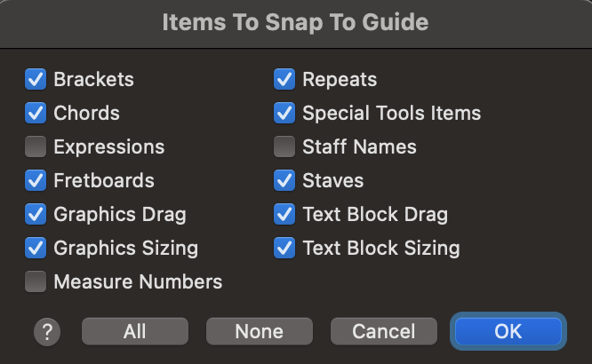The image size is (592, 364).
Task: Click the None button
Action: coord(260,332)
